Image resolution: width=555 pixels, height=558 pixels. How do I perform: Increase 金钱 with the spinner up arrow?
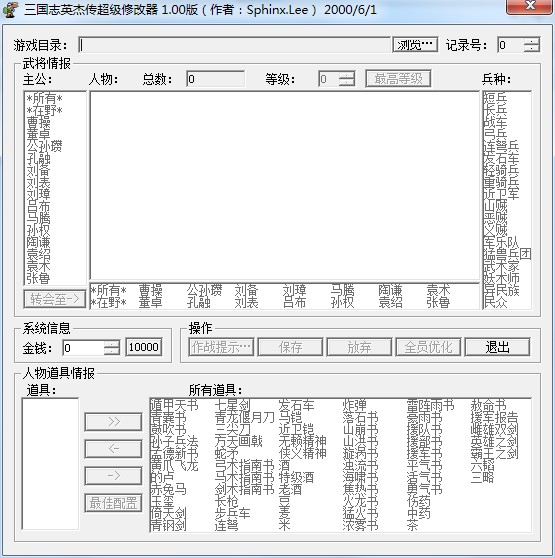tap(112, 344)
